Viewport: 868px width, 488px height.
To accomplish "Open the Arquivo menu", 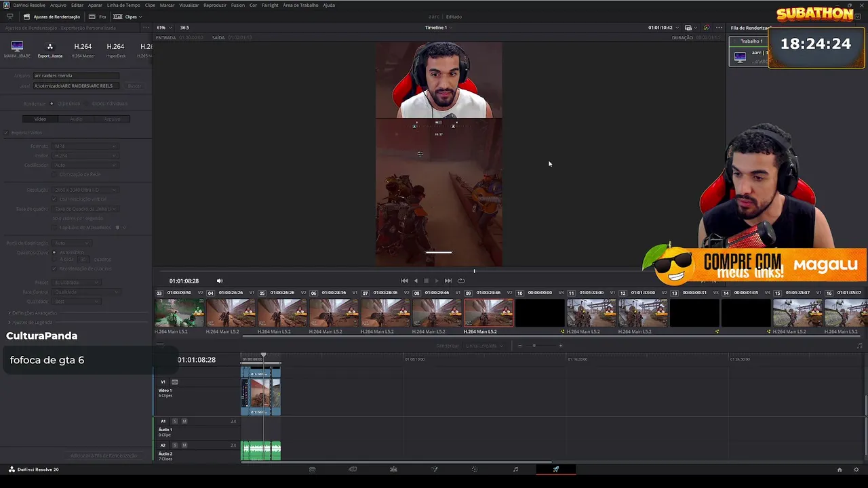I will tap(58, 5).
